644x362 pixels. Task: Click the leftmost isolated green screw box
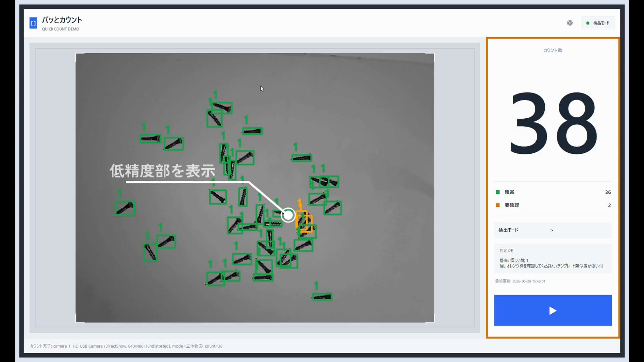tap(125, 208)
